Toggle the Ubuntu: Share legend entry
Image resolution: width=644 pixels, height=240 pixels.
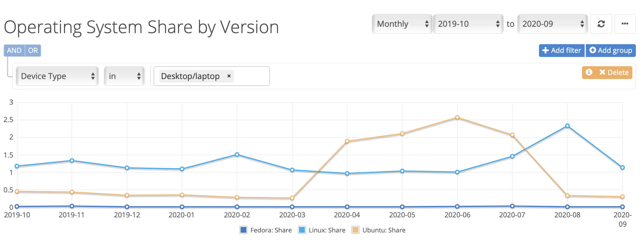378,230
